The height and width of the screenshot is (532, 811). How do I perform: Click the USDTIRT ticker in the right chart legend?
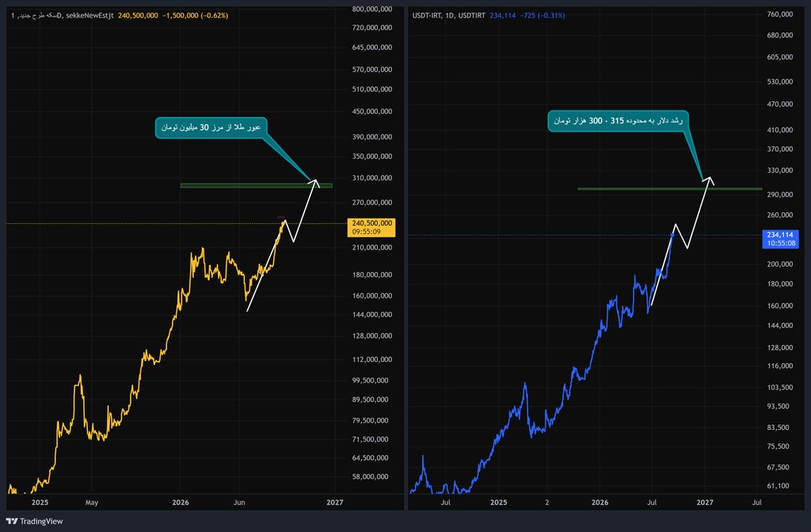[x=472, y=16]
